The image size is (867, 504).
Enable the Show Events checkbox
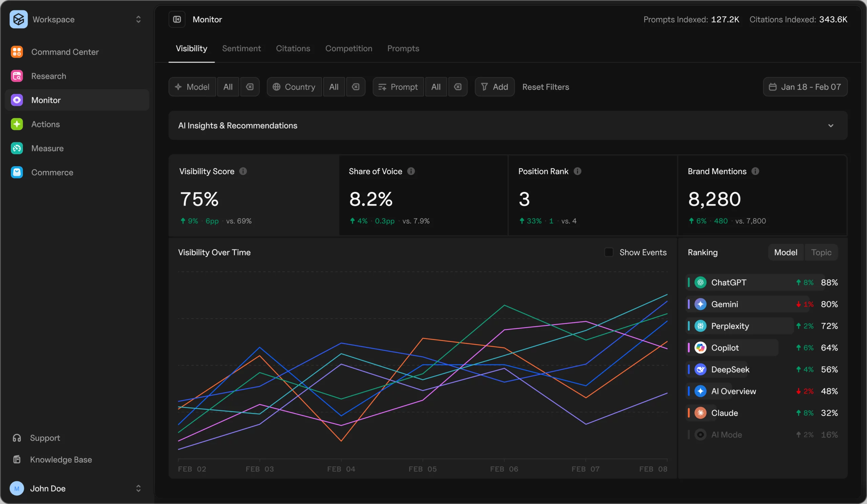coord(609,253)
